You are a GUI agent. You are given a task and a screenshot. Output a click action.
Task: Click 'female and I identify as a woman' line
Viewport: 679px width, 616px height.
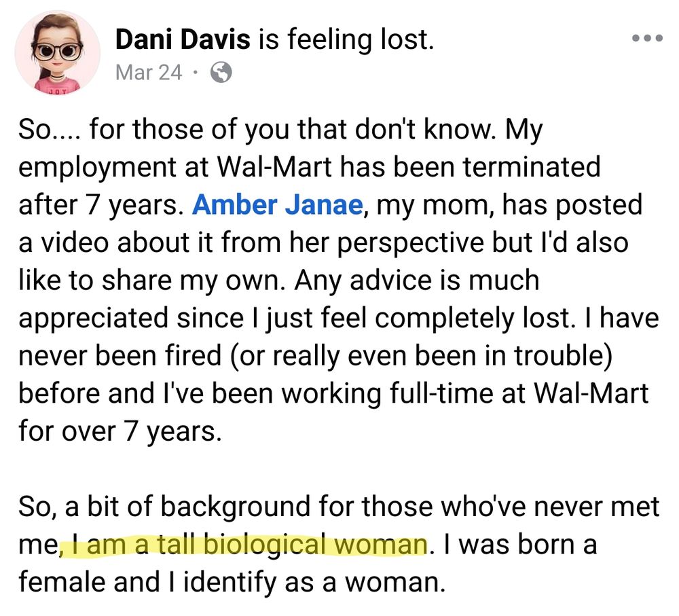[x=232, y=582]
